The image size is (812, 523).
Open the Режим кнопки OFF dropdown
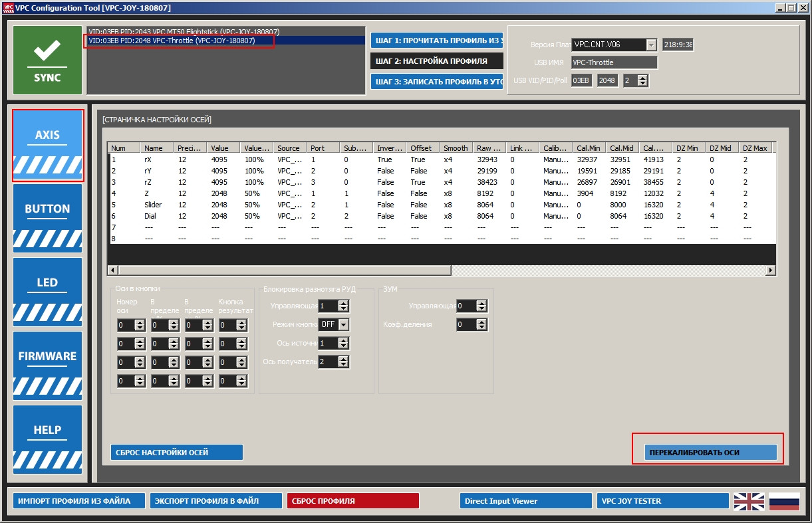click(343, 324)
